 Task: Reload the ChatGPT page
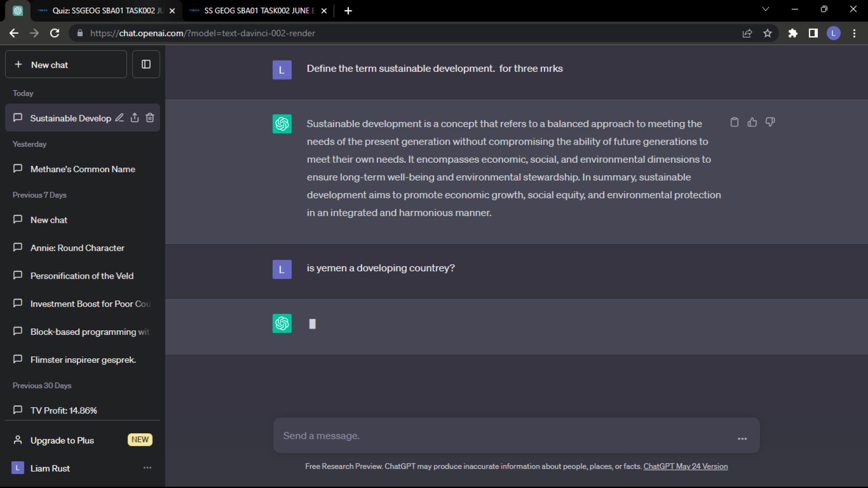(55, 33)
